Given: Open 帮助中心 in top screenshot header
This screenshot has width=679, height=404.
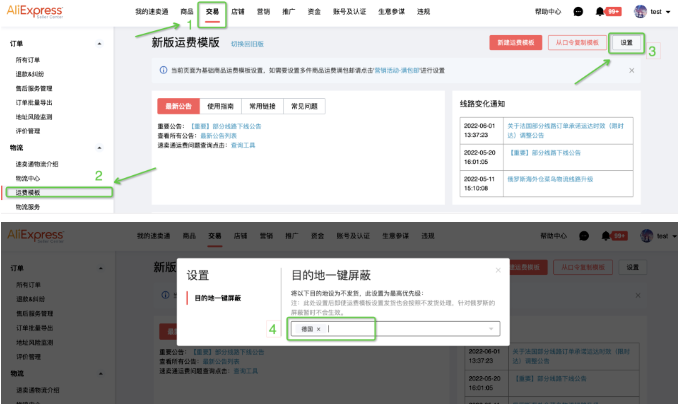Looking at the screenshot, I should coord(548,12).
